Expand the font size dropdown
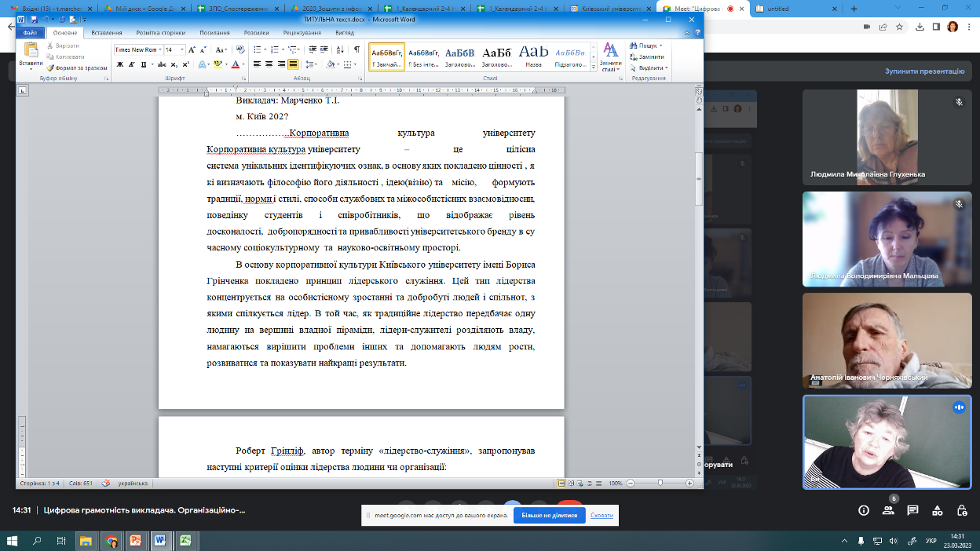Image resolution: width=980 pixels, height=551 pixels. tap(181, 49)
